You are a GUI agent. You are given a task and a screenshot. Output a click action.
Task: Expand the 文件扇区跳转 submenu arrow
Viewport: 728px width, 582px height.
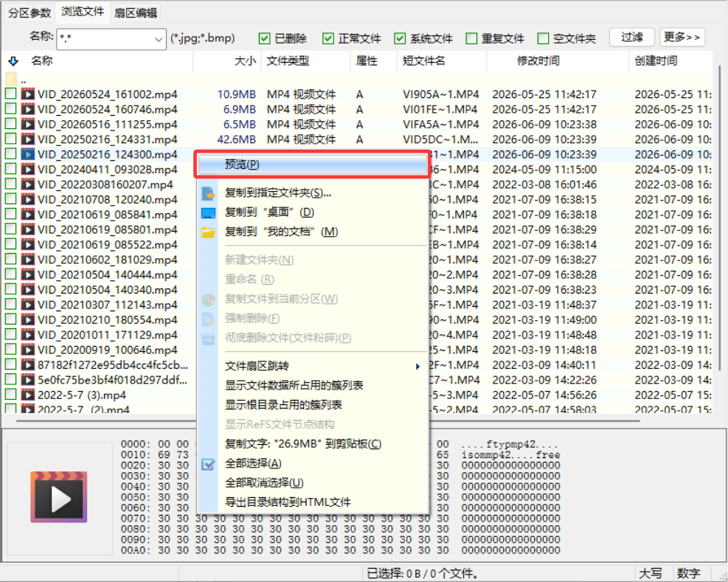(x=418, y=367)
